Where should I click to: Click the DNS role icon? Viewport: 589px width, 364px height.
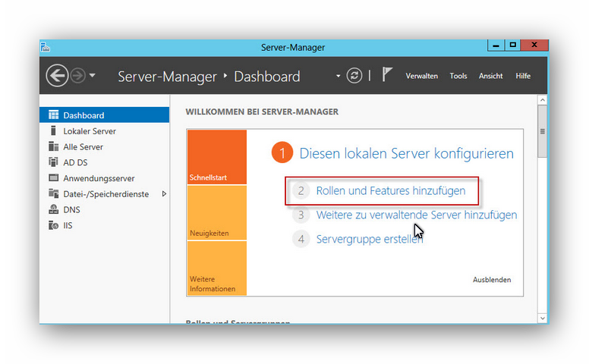[53, 209]
